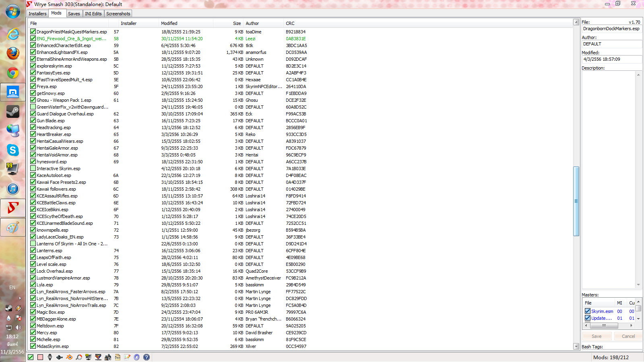
Task: Enable GreenWaterFix_v2withDawnguard plugin checkbox
Action: (x=33, y=107)
